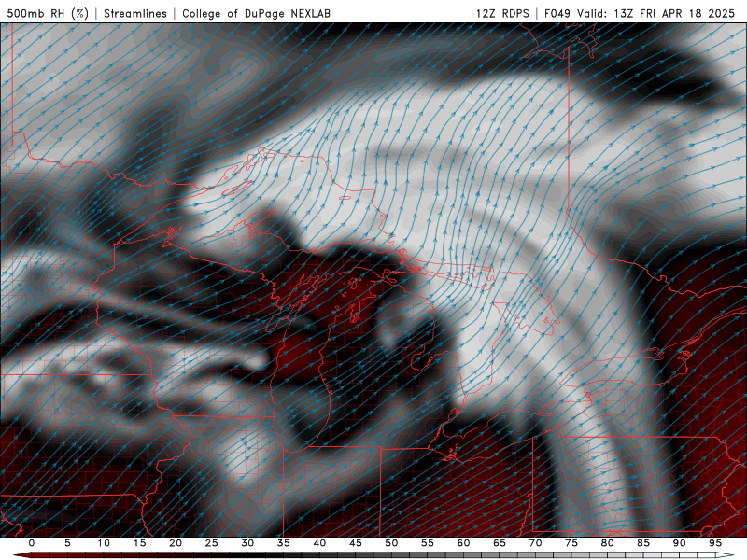This screenshot has width=747, height=560.
Task: Click the colorbar label '50'
Action: point(391,543)
